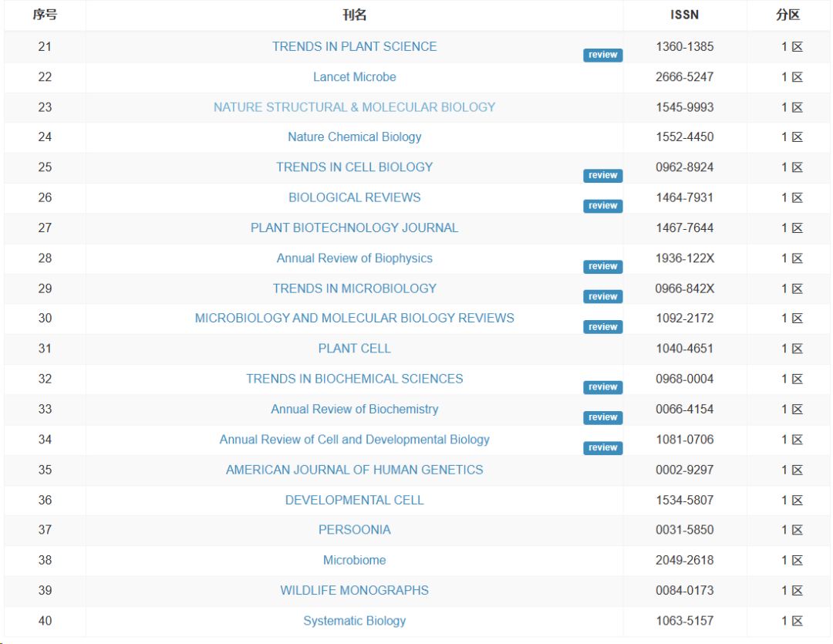Click review badge for Annual Review of Biochemistry

click(602, 417)
